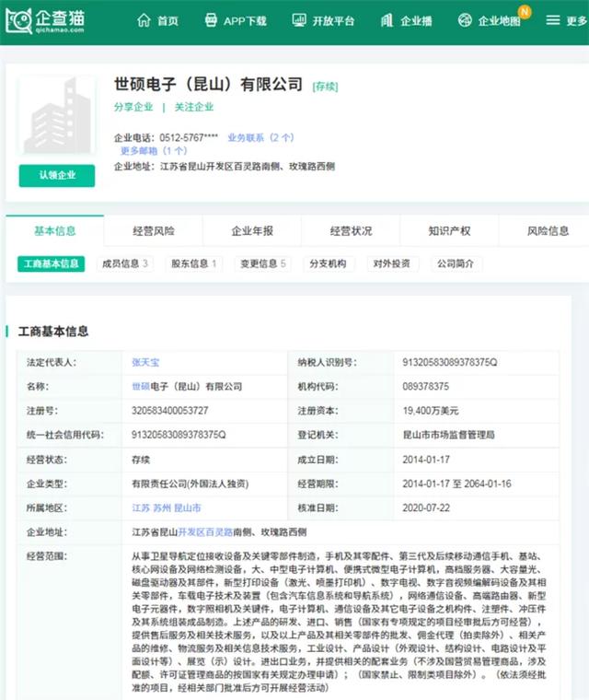This screenshot has width=589, height=700.
Task: Click the 开放平台 monitor icon
Action: pos(298,20)
